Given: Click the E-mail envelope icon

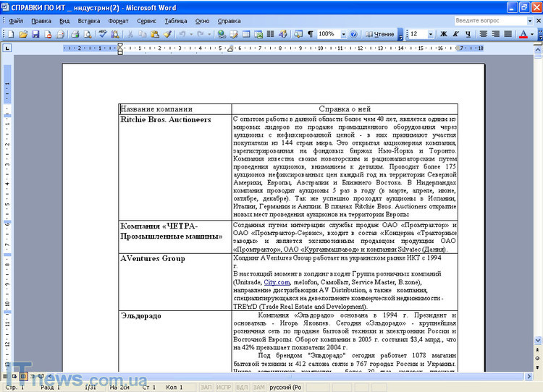Looking at the screenshot, I should pos(60,34).
